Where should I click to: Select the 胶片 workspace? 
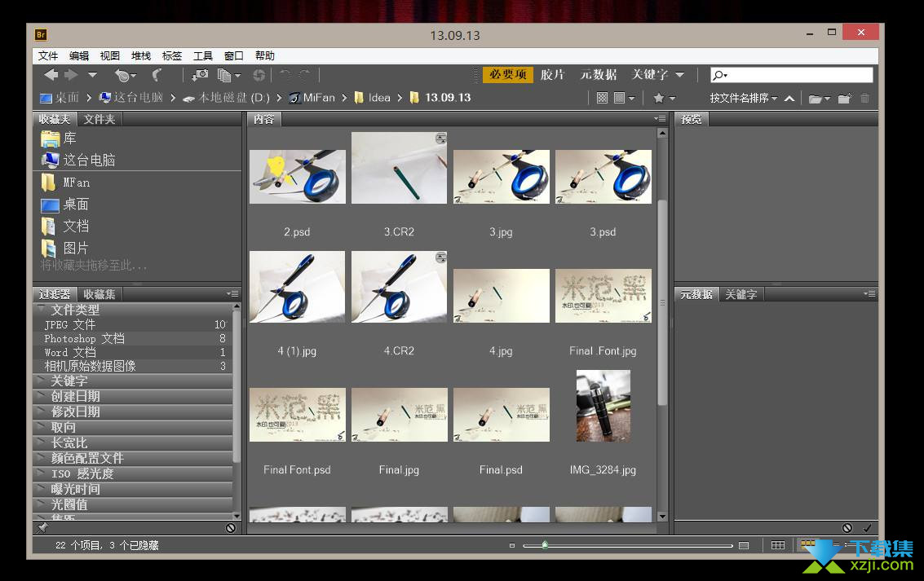(x=552, y=74)
